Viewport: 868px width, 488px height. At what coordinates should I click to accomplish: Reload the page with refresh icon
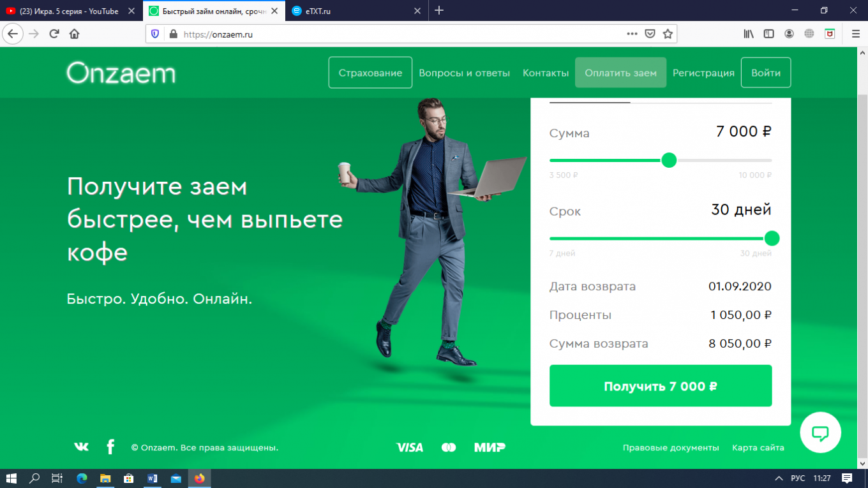coord(54,34)
